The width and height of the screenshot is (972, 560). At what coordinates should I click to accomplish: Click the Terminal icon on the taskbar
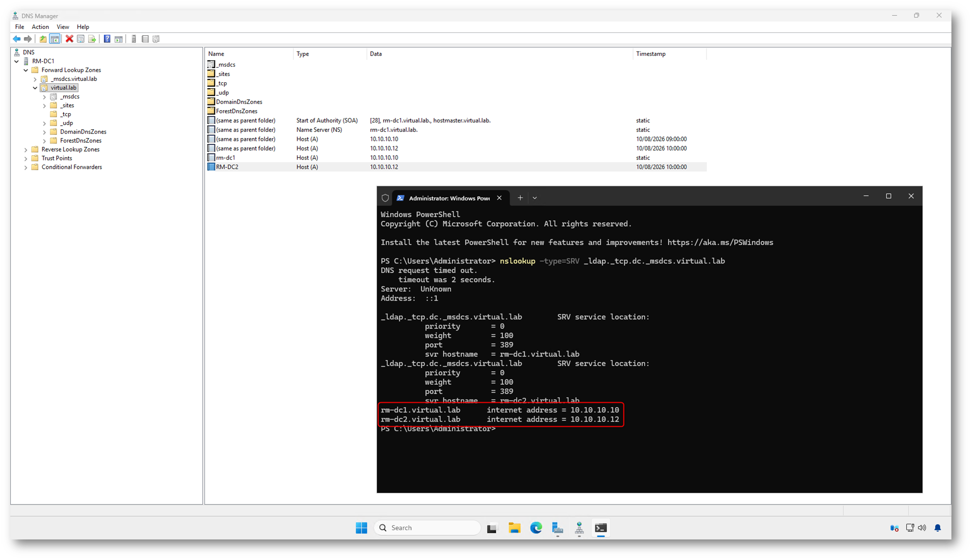click(x=601, y=528)
